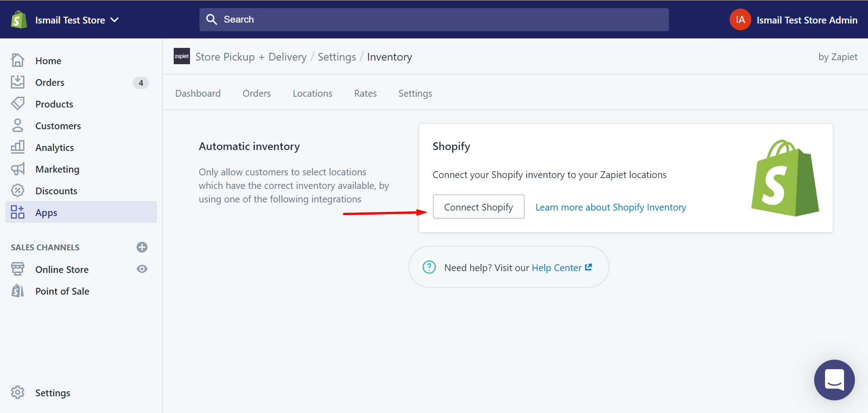
Task: Click the help question mark icon
Action: (x=429, y=267)
